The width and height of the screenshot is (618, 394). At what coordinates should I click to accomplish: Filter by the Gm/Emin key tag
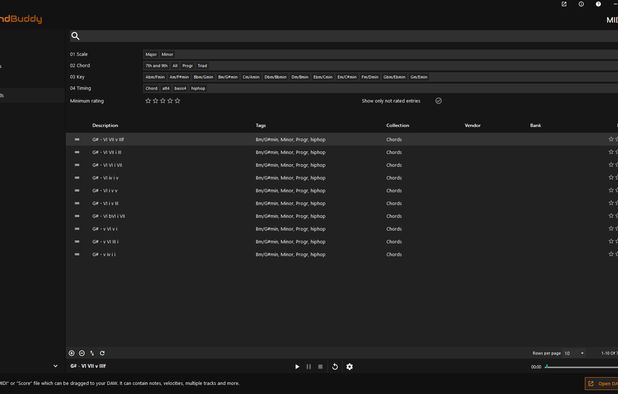pos(419,77)
